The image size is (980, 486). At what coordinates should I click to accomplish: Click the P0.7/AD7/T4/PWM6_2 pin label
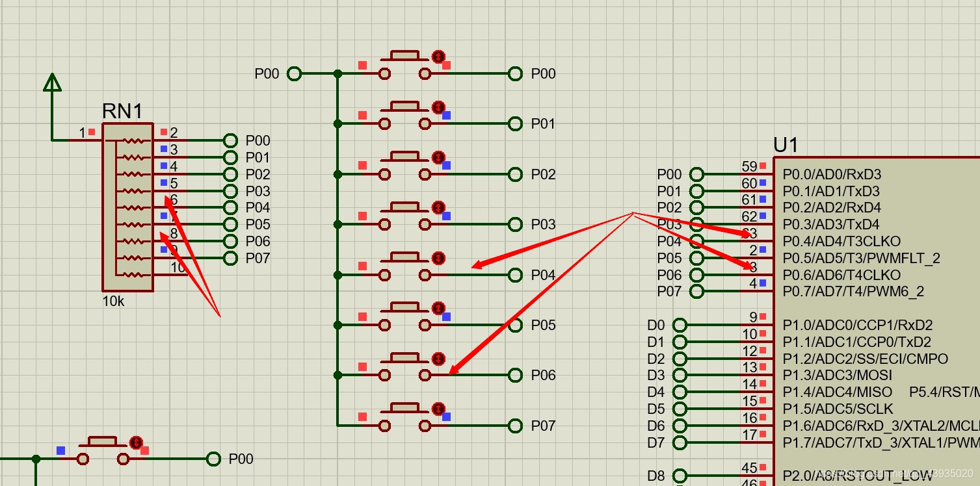853,292
